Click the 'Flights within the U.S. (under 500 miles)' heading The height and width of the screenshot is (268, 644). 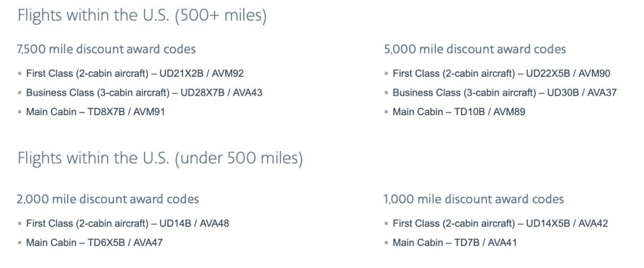[160, 159]
